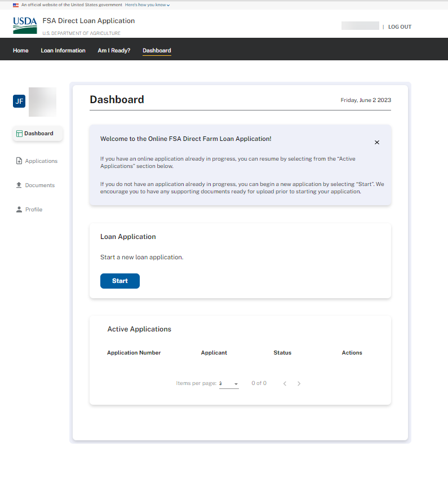Click the Application Number column header
The height and width of the screenshot is (491, 448).
click(134, 352)
